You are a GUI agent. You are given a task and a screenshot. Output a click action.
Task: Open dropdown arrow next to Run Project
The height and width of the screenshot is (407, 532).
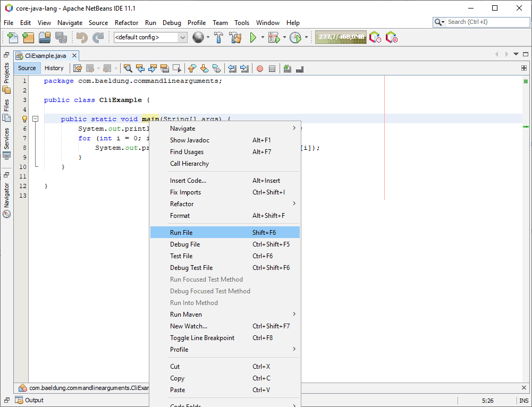[x=263, y=38]
